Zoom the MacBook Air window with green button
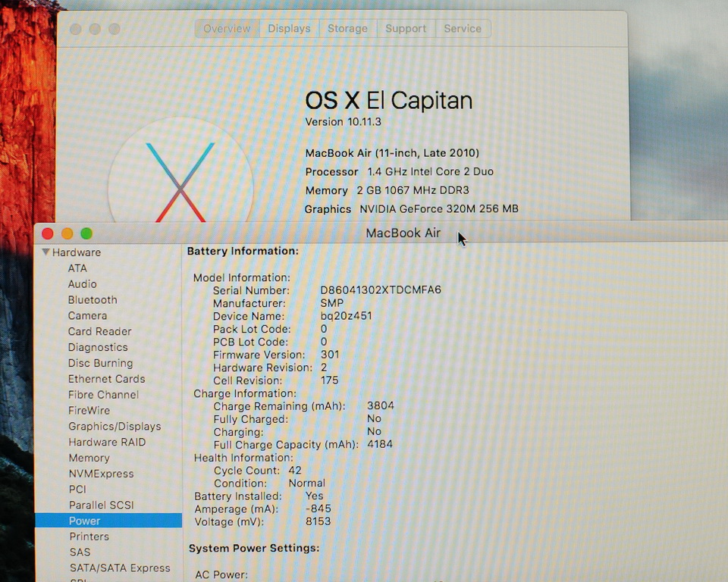This screenshot has height=582, width=728. tap(86, 233)
